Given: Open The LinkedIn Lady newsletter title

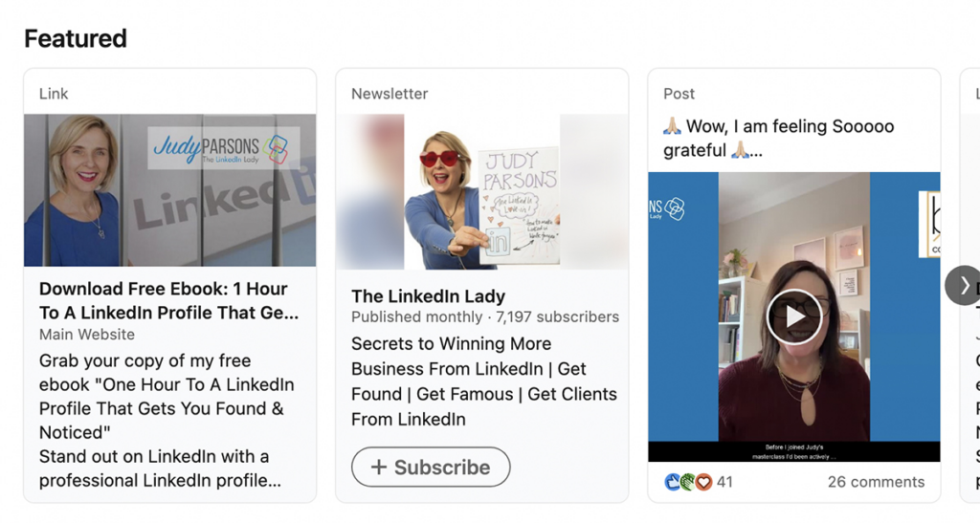Looking at the screenshot, I should 428,295.
